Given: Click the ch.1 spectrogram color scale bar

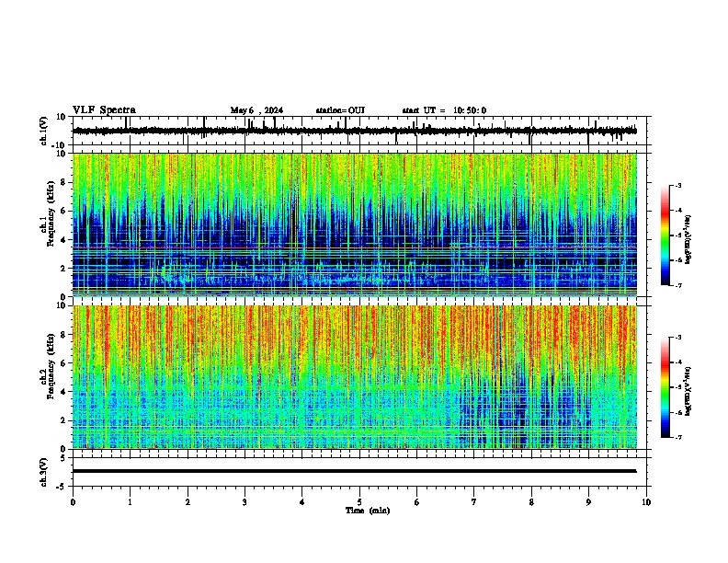Looking at the screenshot, I should pyautogui.click(x=665, y=236).
